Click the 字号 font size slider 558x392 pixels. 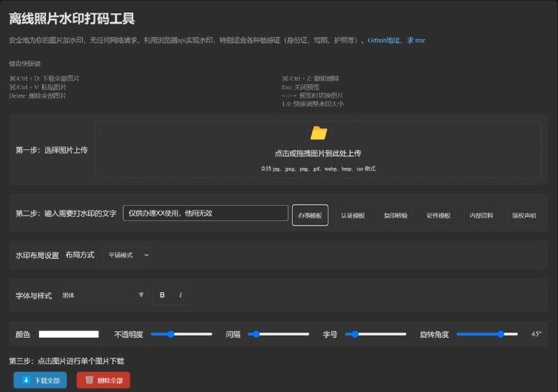tap(375, 334)
